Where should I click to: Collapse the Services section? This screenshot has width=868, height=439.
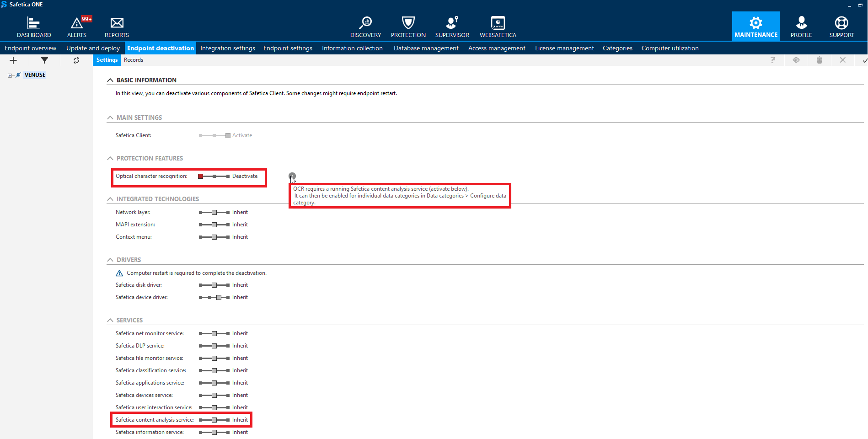[110, 320]
